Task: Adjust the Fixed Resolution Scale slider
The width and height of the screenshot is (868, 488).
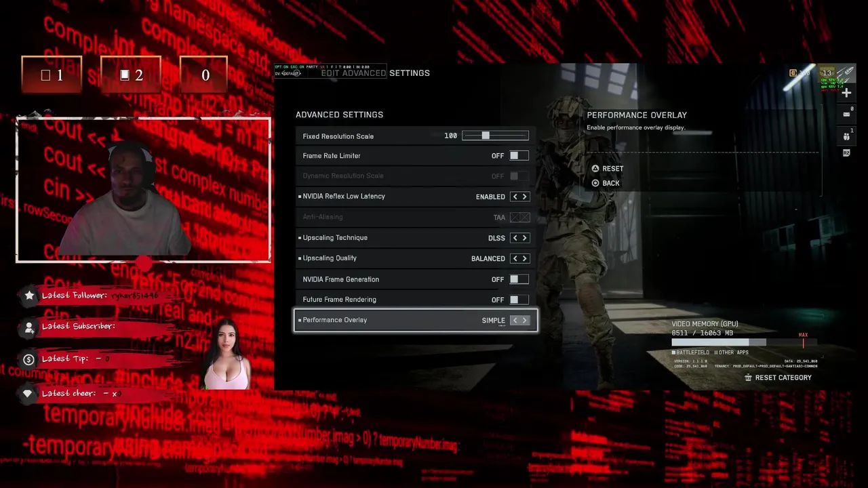Action: click(x=495, y=136)
